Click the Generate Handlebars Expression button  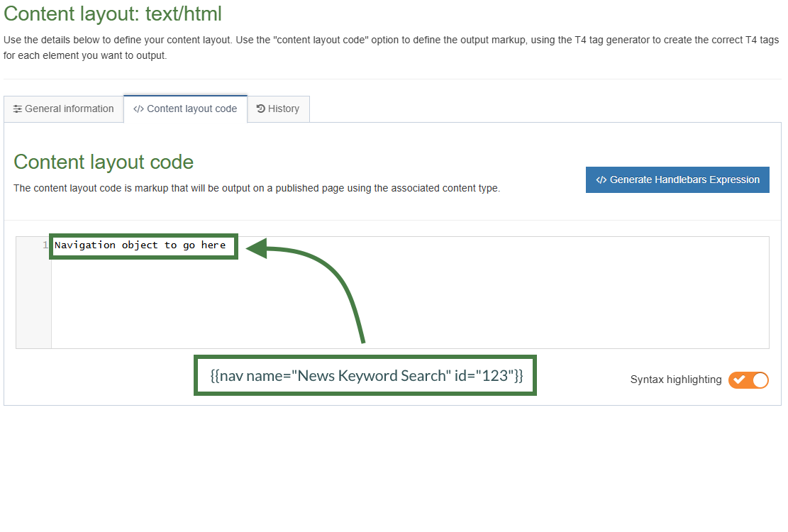point(677,179)
